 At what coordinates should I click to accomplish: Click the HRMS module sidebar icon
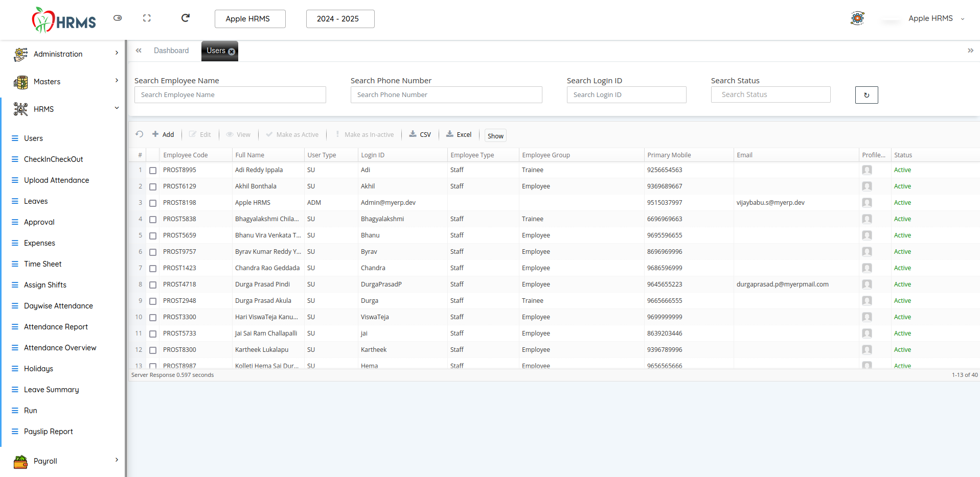(20, 109)
